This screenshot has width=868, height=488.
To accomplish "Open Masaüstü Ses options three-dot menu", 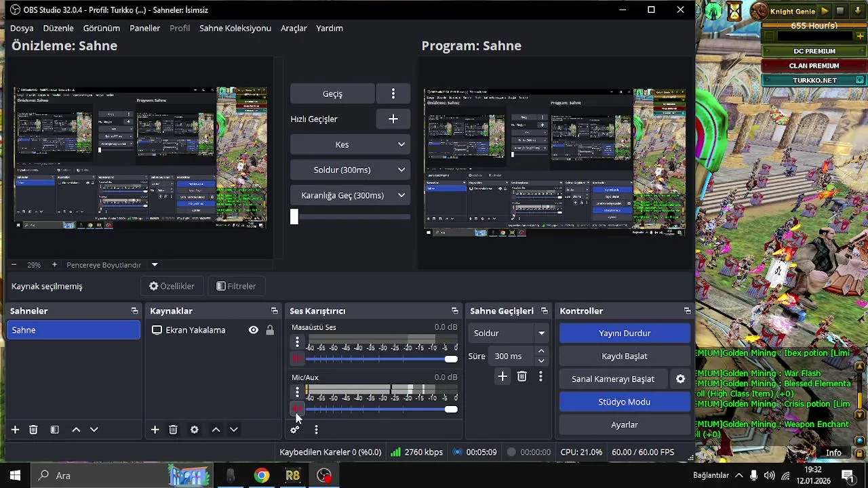I will point(297,342).
